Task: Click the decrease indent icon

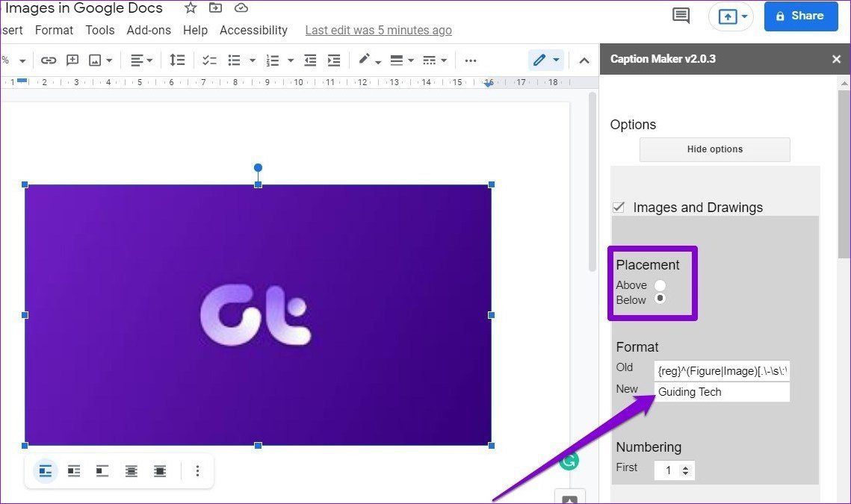Action: pos(310,60)
